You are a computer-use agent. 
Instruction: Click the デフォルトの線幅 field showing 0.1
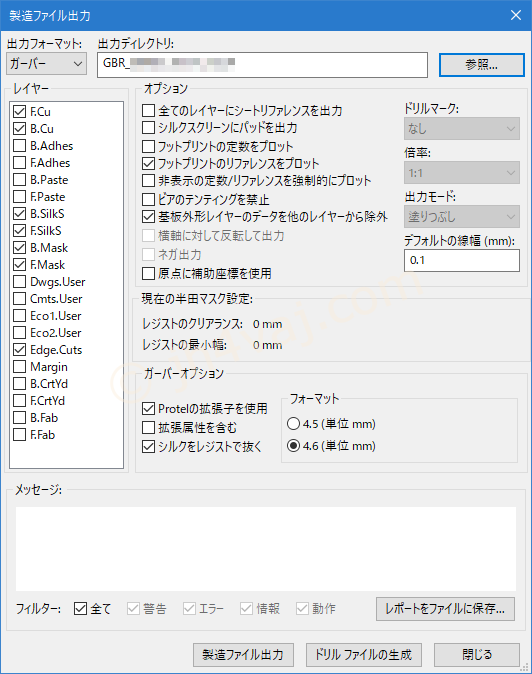[x=462, y=260]
